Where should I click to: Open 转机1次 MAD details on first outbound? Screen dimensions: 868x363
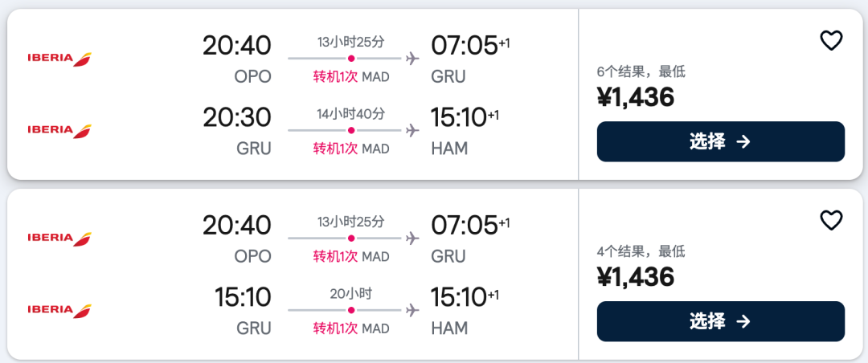(351, 77)
